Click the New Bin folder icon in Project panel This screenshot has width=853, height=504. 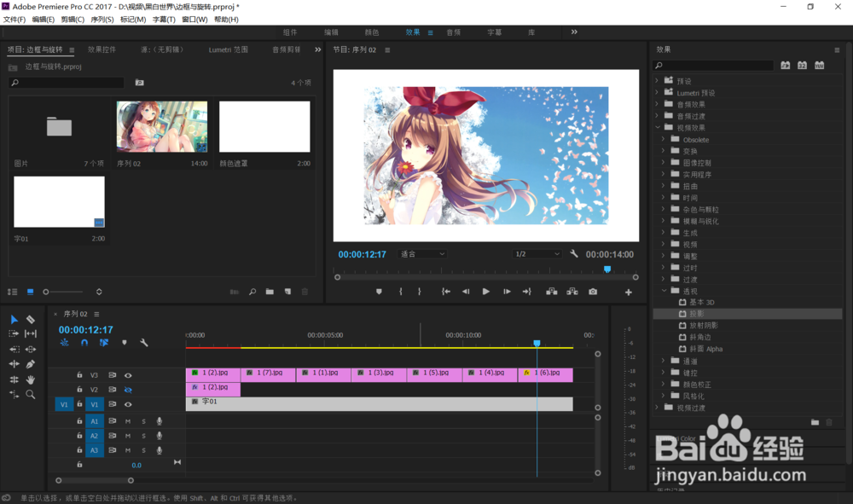(270, 292)
